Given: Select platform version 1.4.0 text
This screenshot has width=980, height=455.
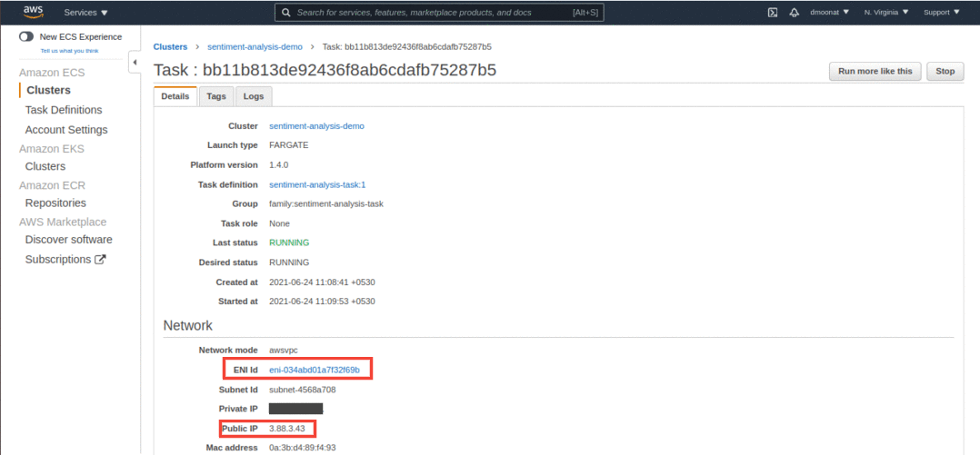Looking at the screenshot, I should (x=279, y=164).
